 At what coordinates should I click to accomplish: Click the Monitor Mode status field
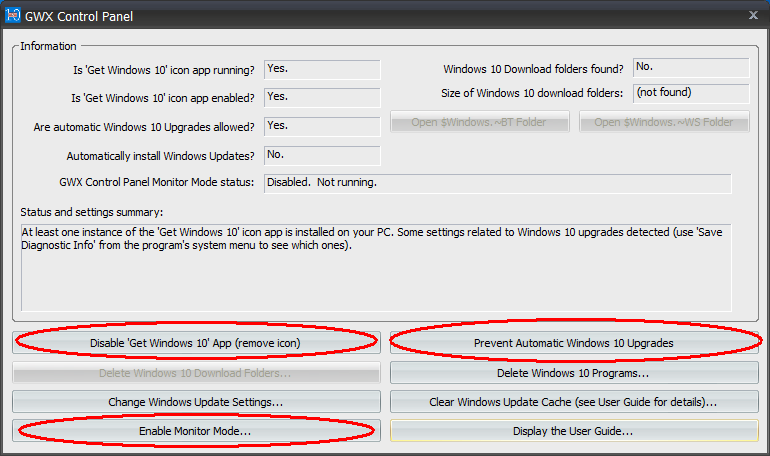coord(497,183)
